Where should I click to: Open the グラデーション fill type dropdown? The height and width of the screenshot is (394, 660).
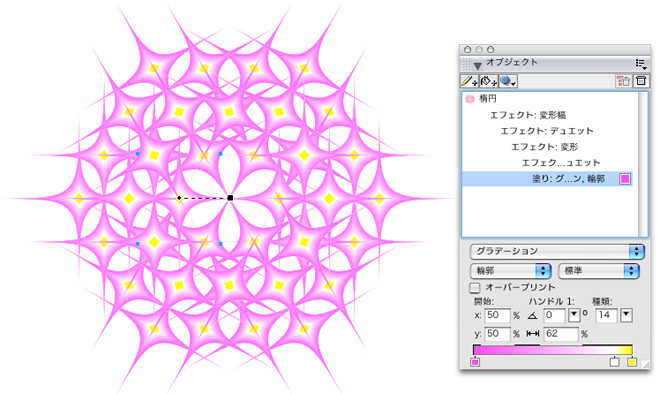click(x=557, y=252)
